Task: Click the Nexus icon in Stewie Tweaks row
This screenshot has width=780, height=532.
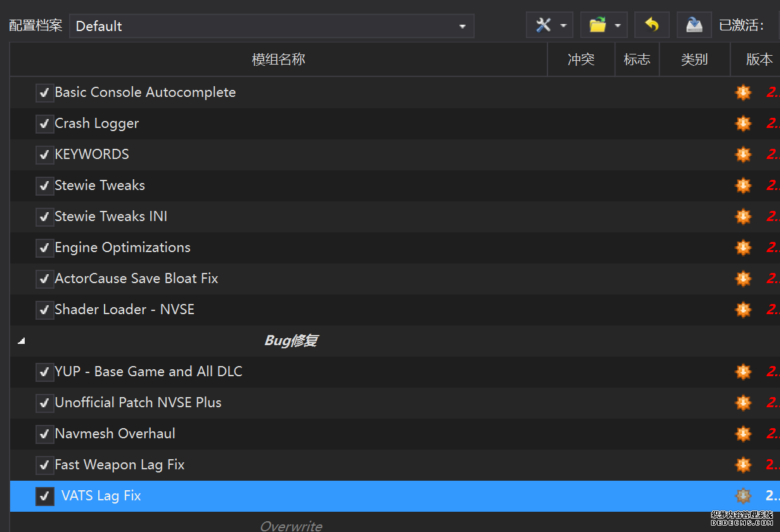Action: point(743,186)
